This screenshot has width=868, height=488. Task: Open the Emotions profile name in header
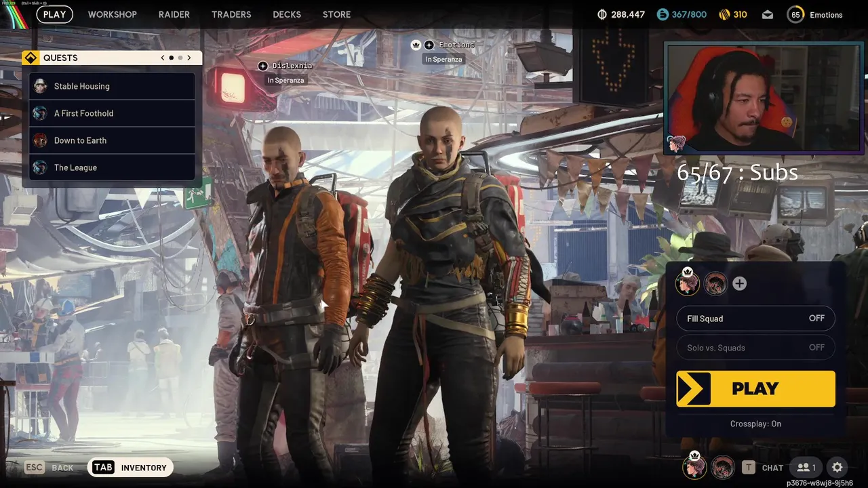[826, 15]
